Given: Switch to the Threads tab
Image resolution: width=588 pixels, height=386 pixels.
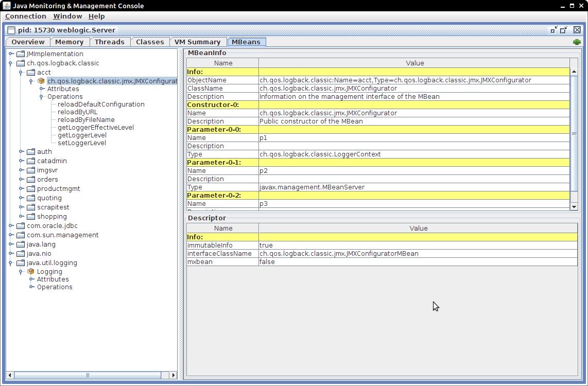Looking at the screenshot, I should click(x=109, y=42).
